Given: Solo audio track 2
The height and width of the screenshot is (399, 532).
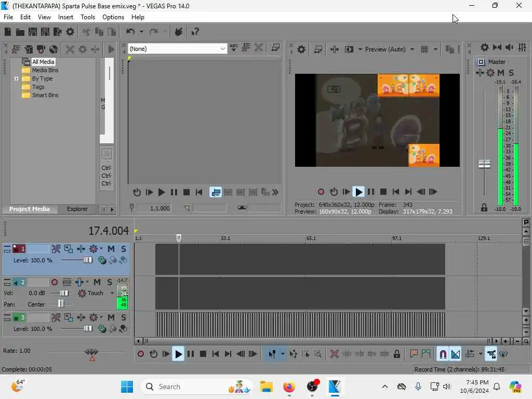Looking at the screenshot, I should click(109, 282).
